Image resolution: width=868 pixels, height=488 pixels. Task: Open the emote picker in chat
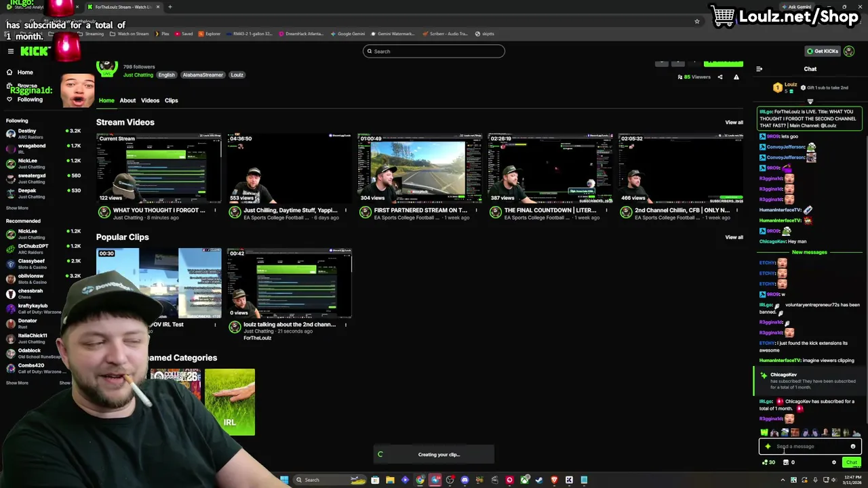pos(853,447)
